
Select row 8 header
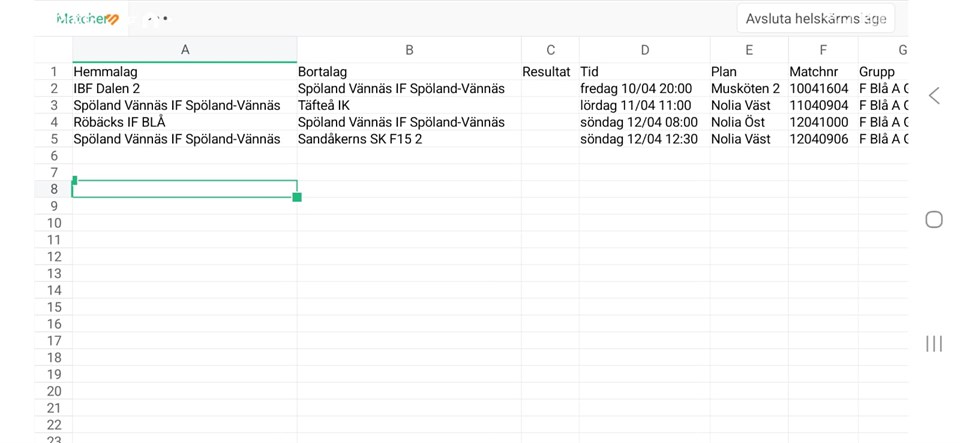pos(54,189)
